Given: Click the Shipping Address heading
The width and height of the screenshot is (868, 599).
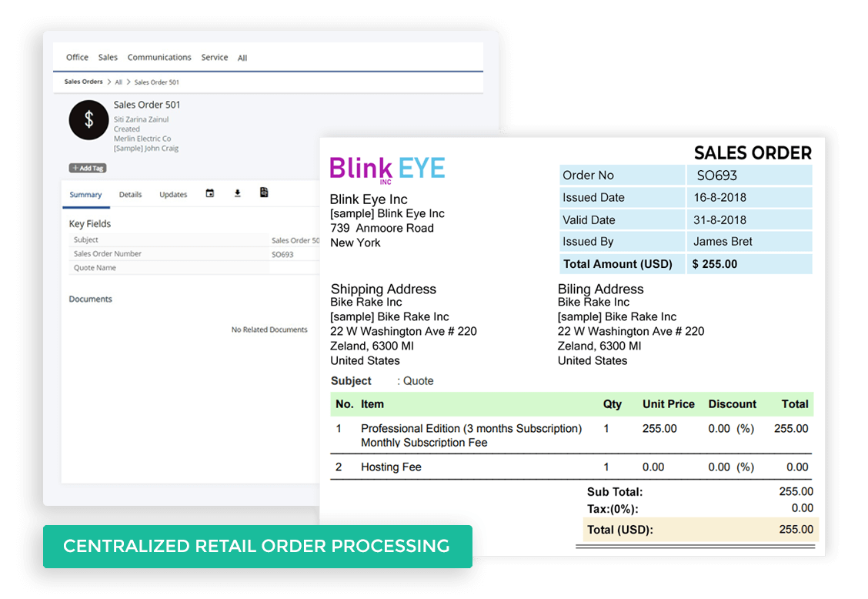Looking at the screenshot, I should click(x=383, y=289).
